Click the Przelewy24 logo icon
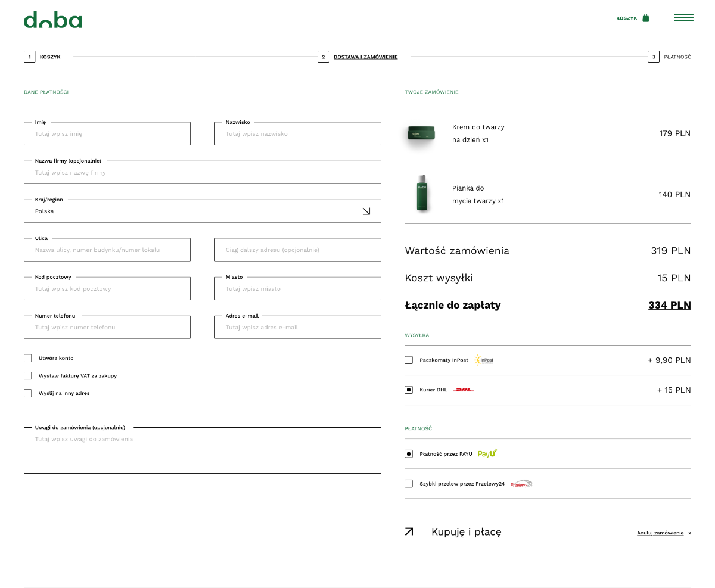 [x=521, y=484]
